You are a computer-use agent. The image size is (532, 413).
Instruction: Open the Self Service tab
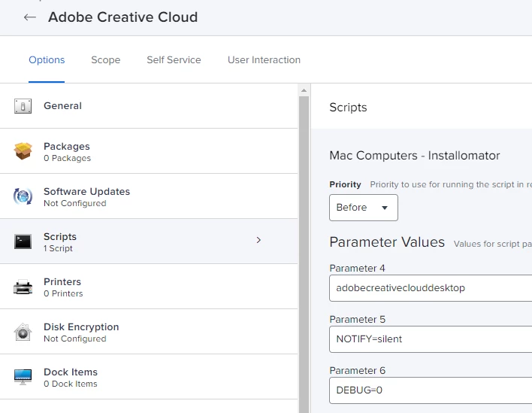point(174,59)
